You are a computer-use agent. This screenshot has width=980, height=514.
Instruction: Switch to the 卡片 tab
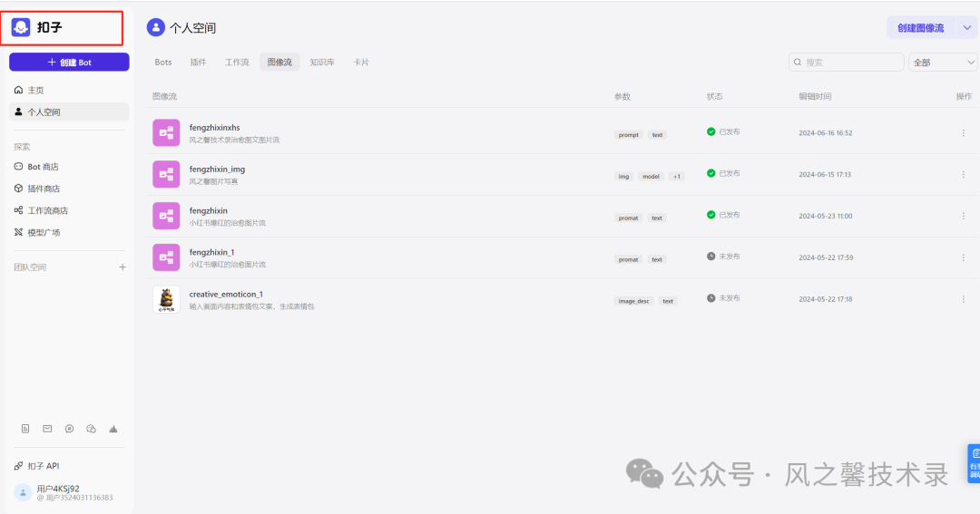click(360, 62)
